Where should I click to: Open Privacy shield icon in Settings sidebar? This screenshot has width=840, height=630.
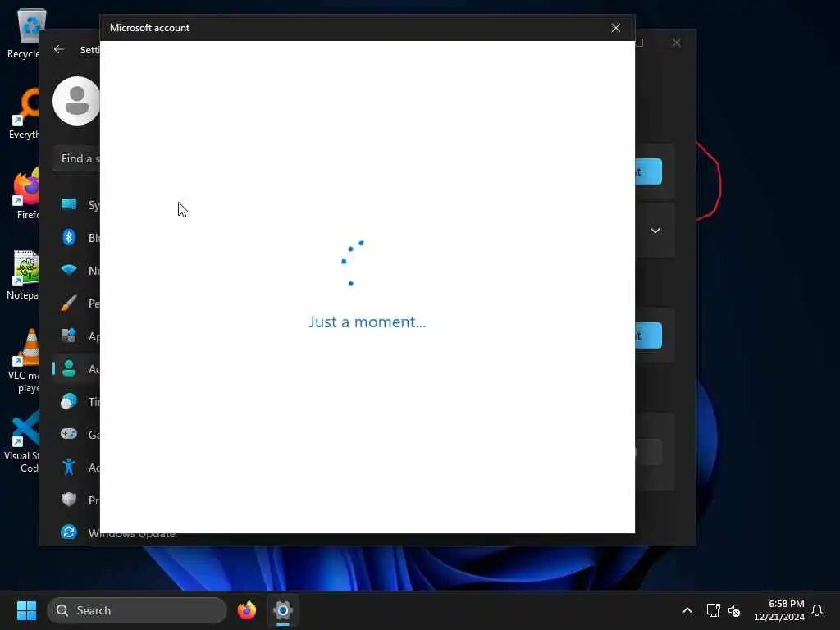point(69,500)
